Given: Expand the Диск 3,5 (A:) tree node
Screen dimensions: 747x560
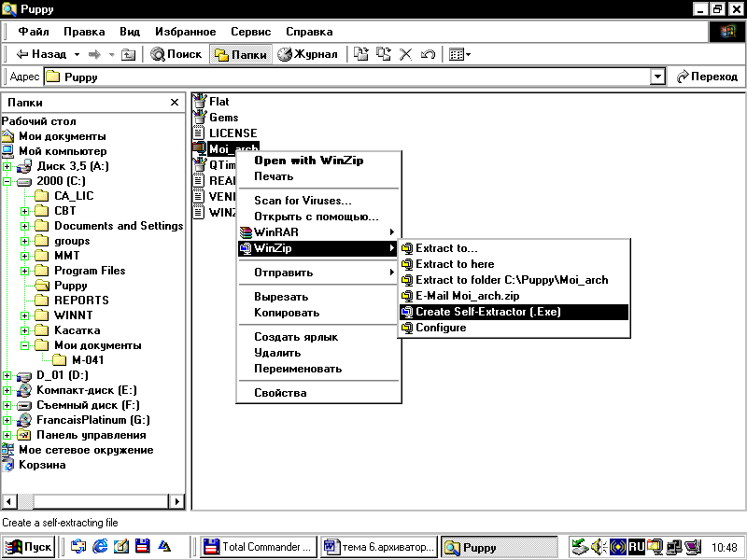Looking at the screenshot, I should click(x=7, y=166).
